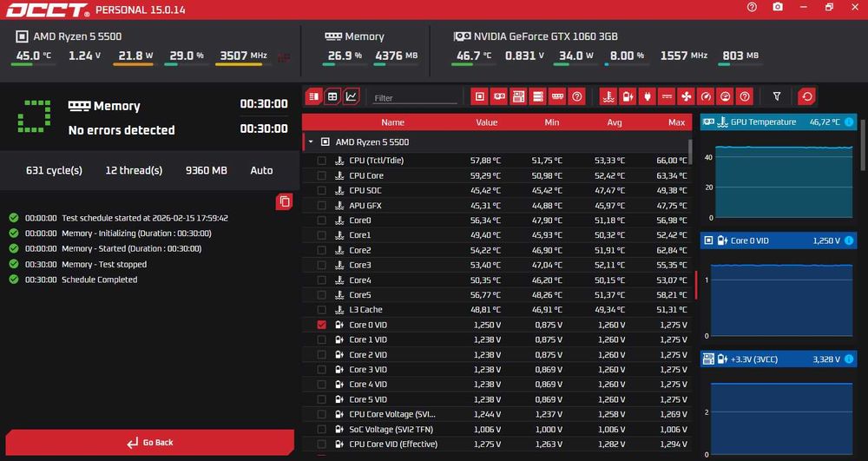Viewport: 868px width, 461px height.
Task: Switch to the list view layout
Action: click(313, 96)
